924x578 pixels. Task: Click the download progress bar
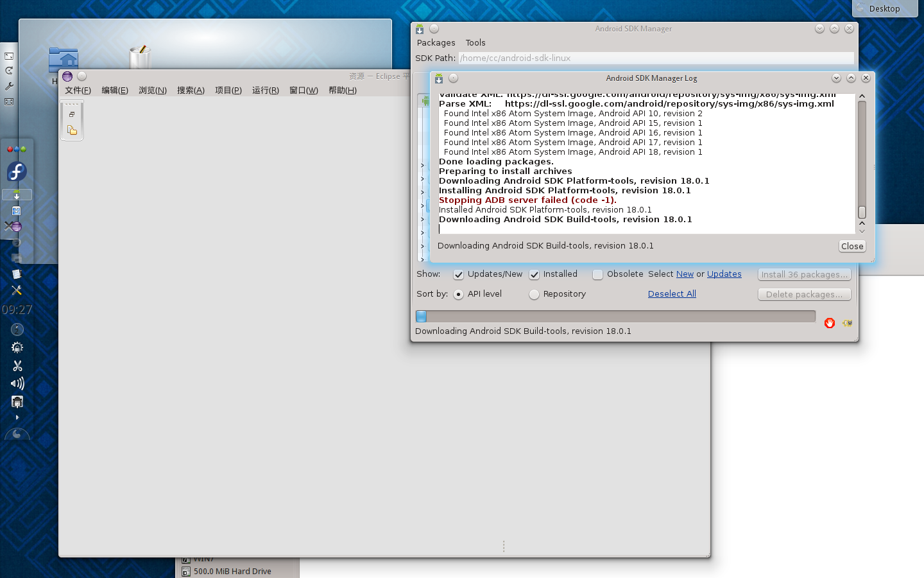615,317
